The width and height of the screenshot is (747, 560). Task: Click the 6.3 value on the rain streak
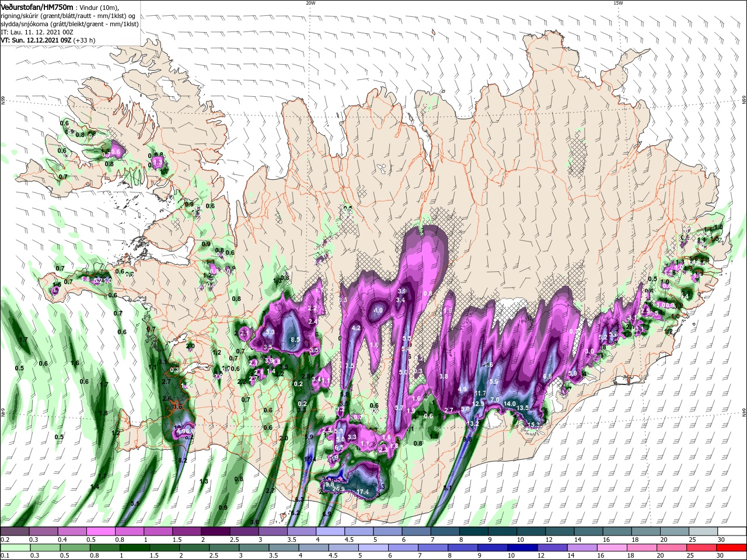pyautogui.click(x=299, y=500)
